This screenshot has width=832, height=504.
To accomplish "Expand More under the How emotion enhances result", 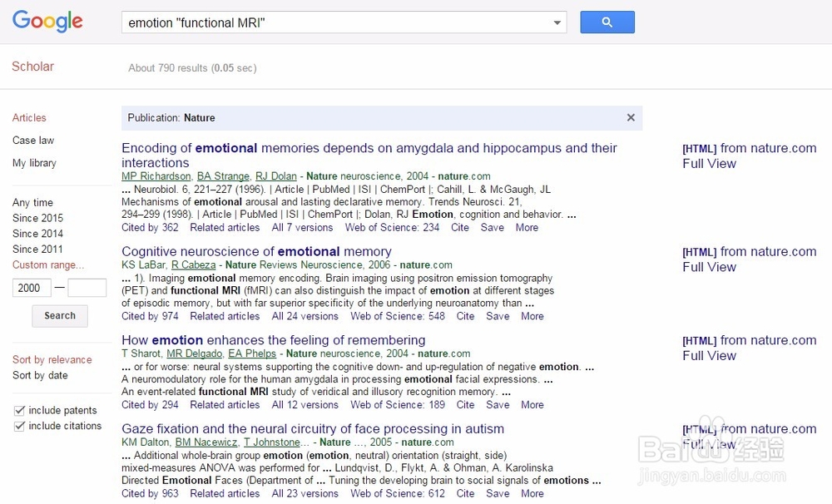I will click(532, 405).
